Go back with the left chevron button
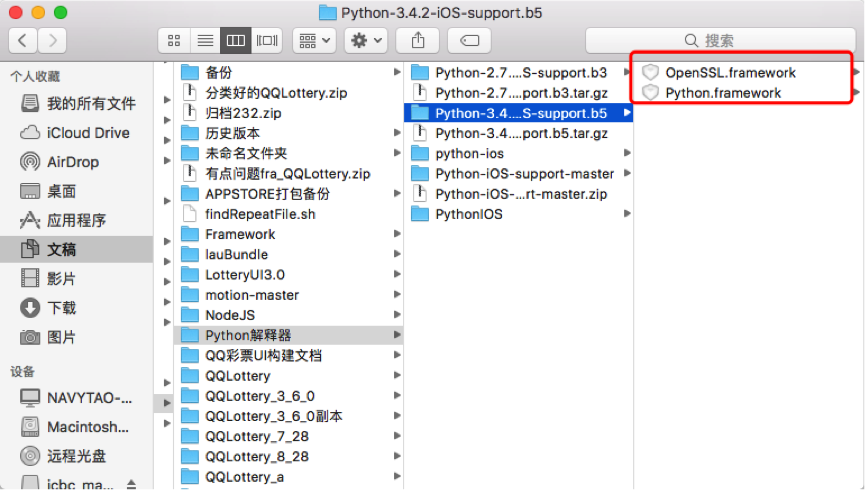 pos(23,40)
